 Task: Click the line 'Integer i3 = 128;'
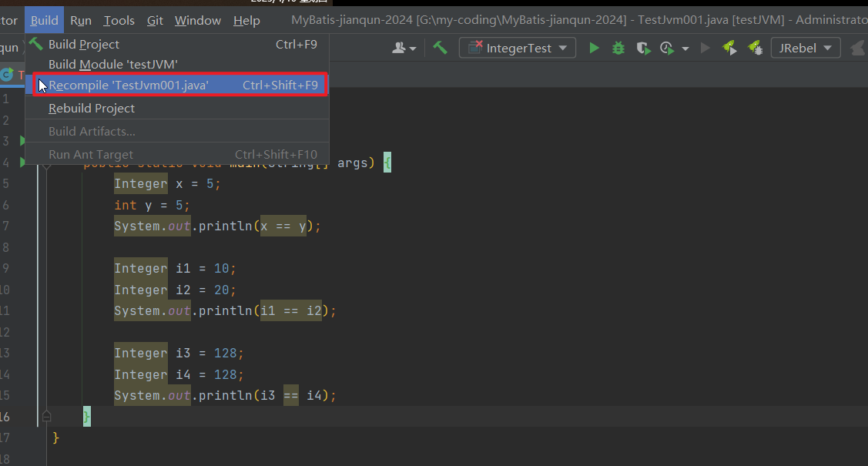[179, 353]
